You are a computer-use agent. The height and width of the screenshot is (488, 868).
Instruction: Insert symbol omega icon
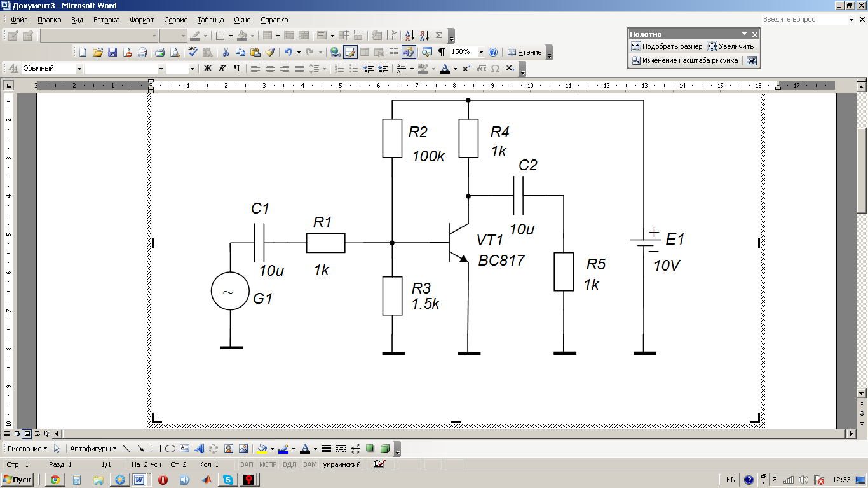click(x=495, y=68)
